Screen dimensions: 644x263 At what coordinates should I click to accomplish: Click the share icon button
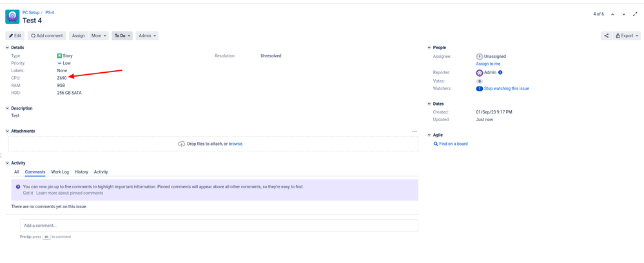[606, 35]
